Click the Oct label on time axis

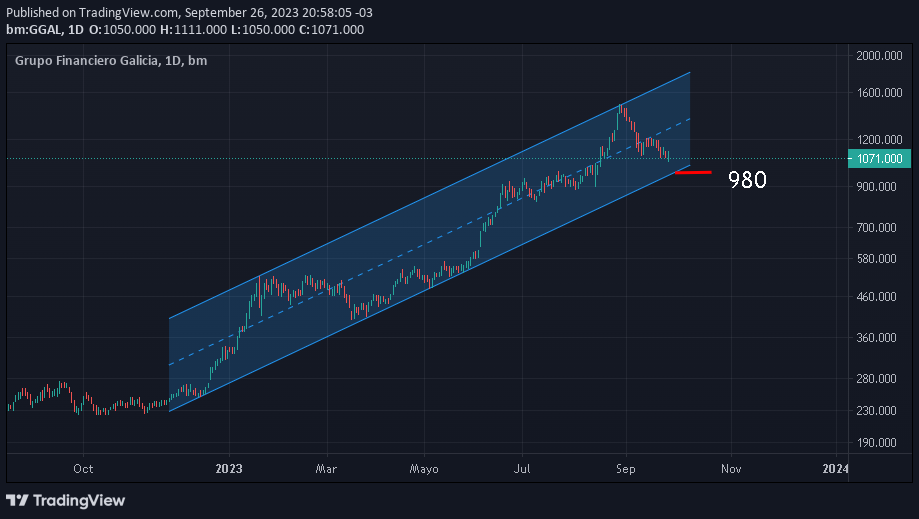83,468
